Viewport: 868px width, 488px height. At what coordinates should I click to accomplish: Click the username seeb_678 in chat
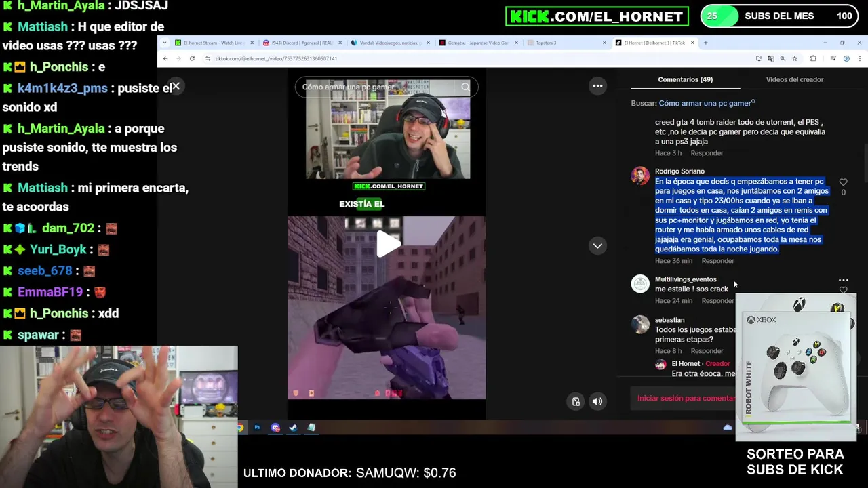tap(45, 271)
